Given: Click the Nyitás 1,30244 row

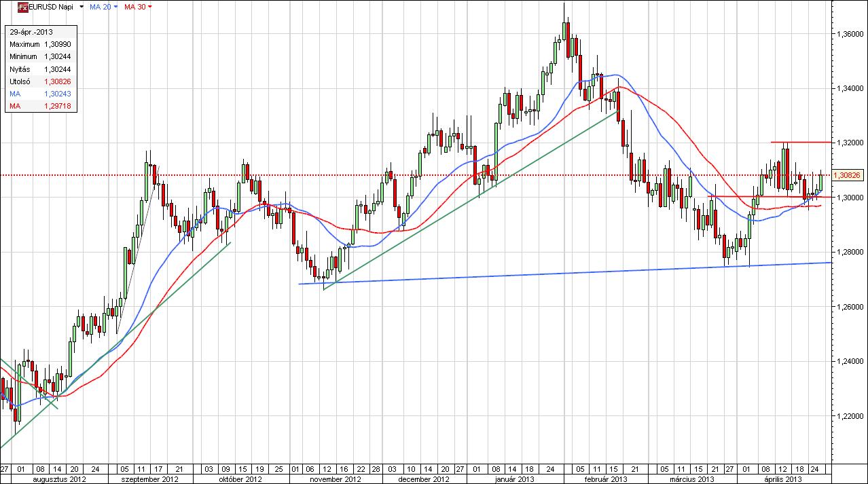Looking at the screenshot, I should pos(40,69).
